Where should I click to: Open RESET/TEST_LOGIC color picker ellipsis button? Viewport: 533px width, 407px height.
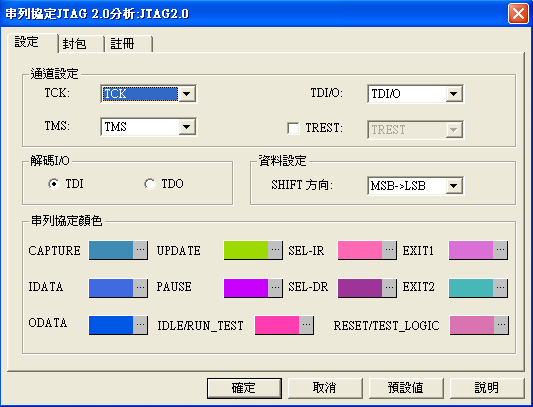click(x=501, y=325)
